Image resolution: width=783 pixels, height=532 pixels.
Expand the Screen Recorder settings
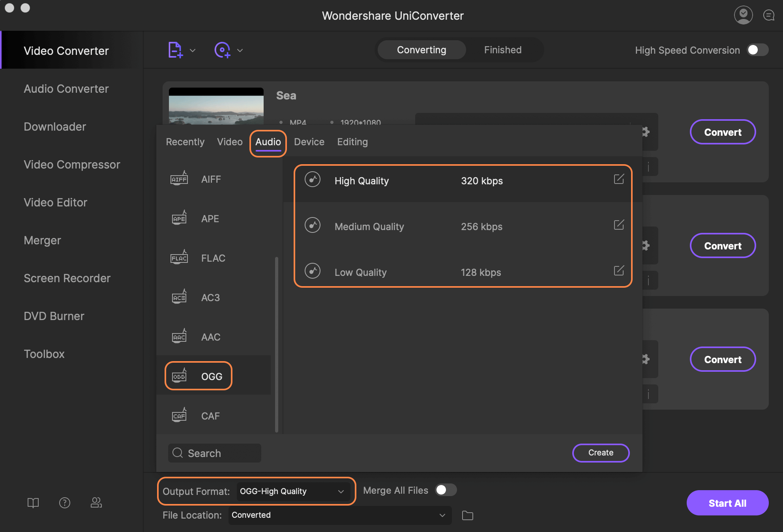click(x=67, y=277)
